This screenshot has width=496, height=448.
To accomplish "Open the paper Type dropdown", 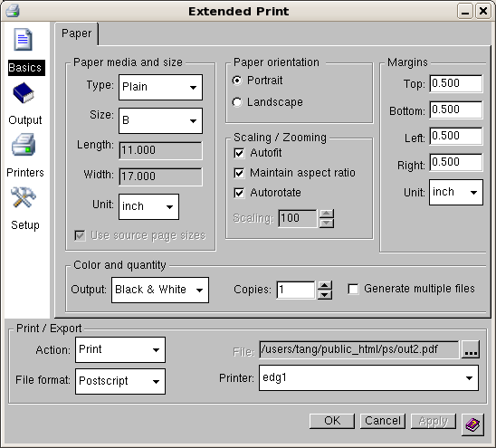I will (x=160, y=87).
